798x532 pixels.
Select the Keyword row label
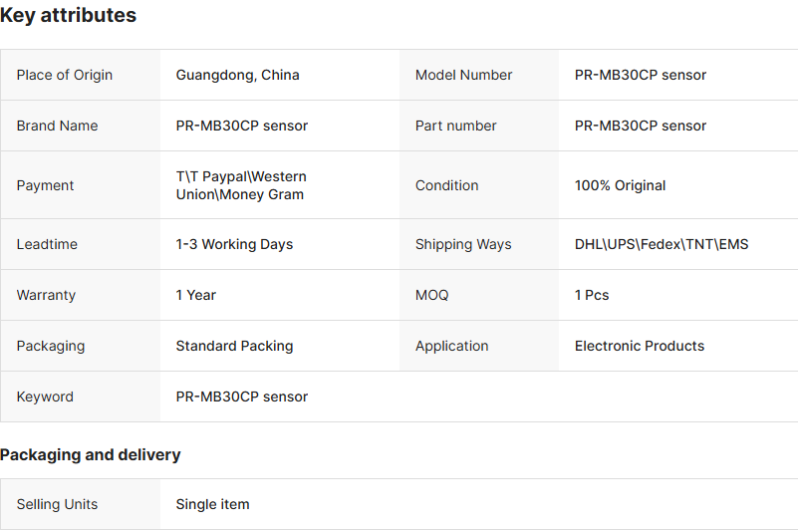[45, 397]
